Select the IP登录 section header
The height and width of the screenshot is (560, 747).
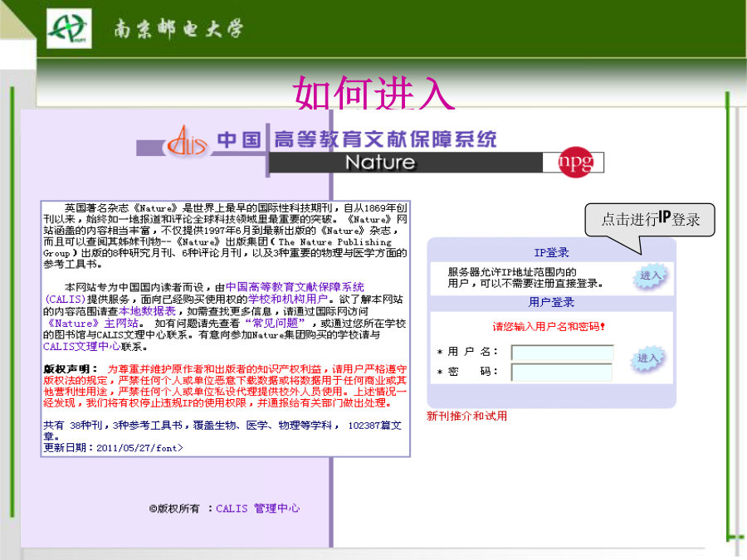[551, 252]
